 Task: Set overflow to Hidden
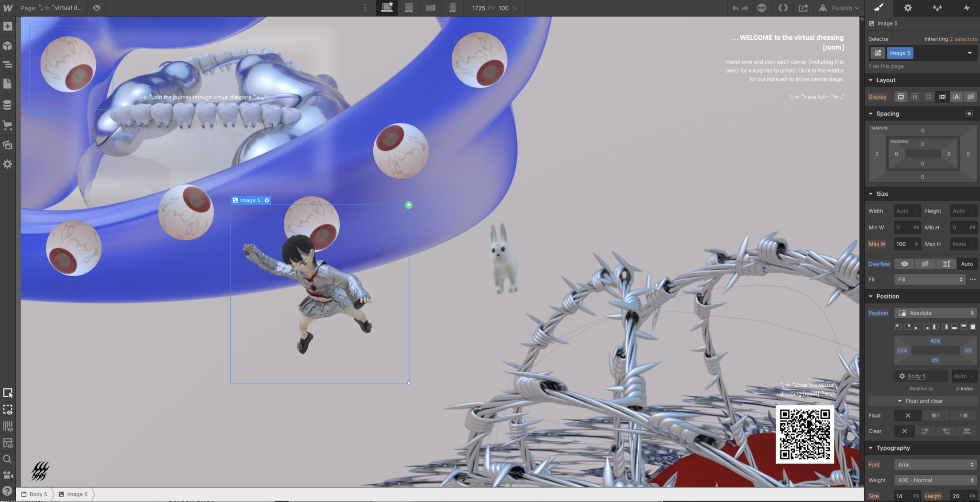click(x=925, y=264)
